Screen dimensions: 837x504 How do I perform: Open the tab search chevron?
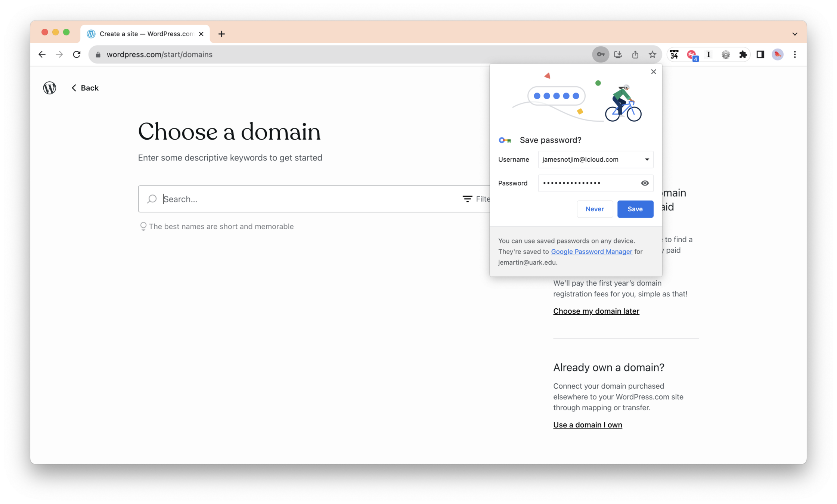794,34
